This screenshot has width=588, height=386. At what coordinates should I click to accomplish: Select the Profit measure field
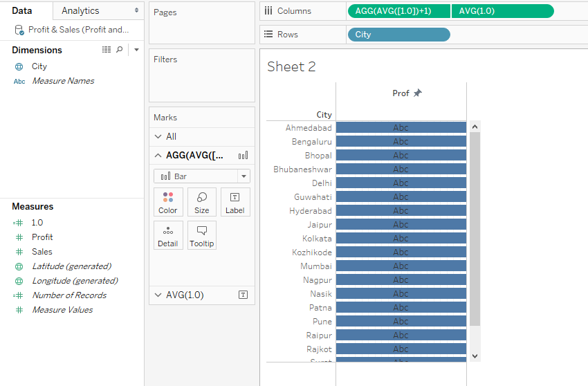[42, 237]
